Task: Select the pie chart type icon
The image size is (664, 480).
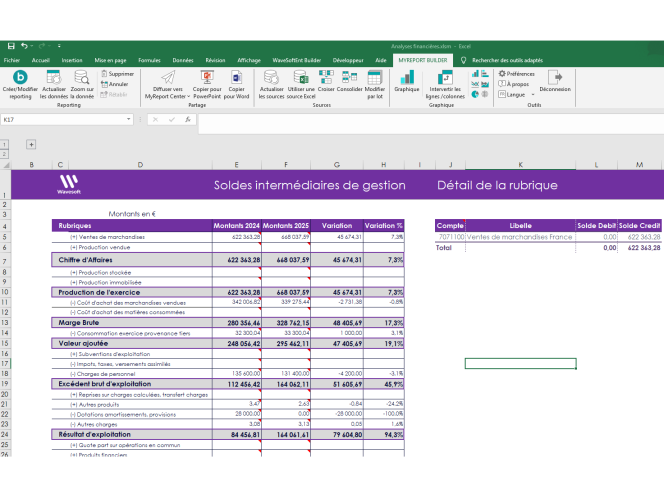Action: click(x=476, y=94)
